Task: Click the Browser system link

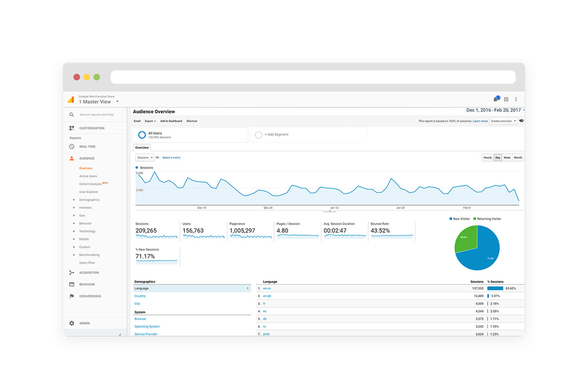Action: pyautogui.click(x=140, y=319)
